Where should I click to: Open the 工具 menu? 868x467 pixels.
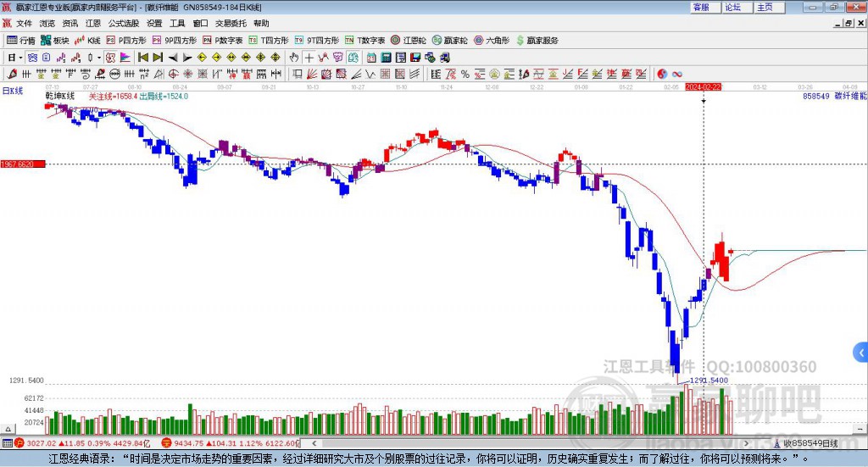click(177, 23)
